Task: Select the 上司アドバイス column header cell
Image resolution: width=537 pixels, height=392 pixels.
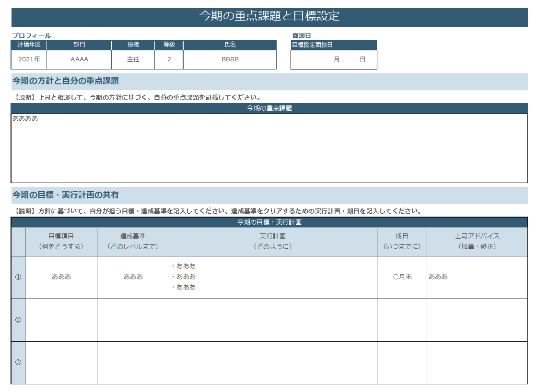Action: pyautogui.click(x=477, y=242)
